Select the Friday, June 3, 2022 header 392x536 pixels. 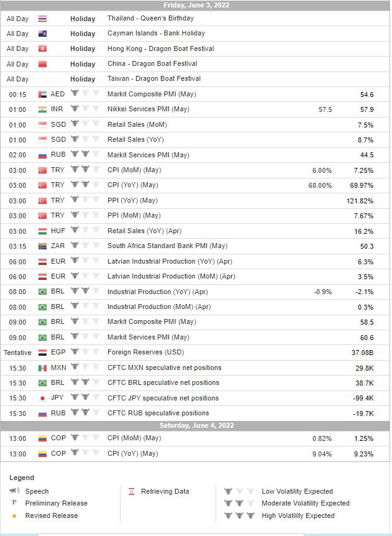point(196,5)
